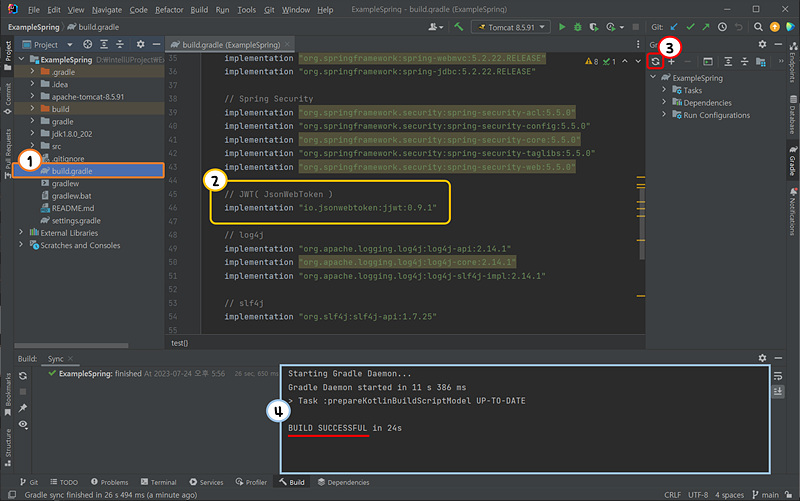Image resolution: width=800 pixels, height=501 pixels.
Task: Hide the Project tool window
Action: point(156,44)
